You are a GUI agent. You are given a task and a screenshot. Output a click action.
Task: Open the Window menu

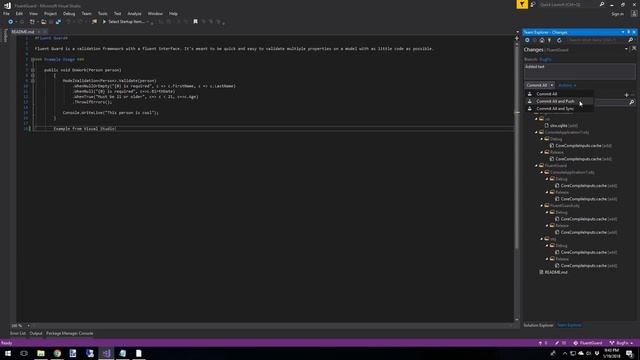point(155,13)
